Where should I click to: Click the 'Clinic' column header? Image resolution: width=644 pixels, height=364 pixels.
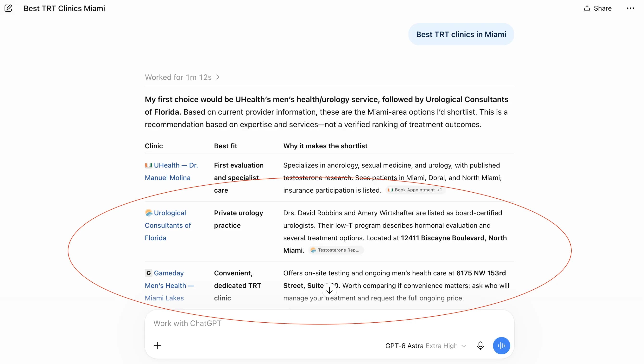coord(154,146)
